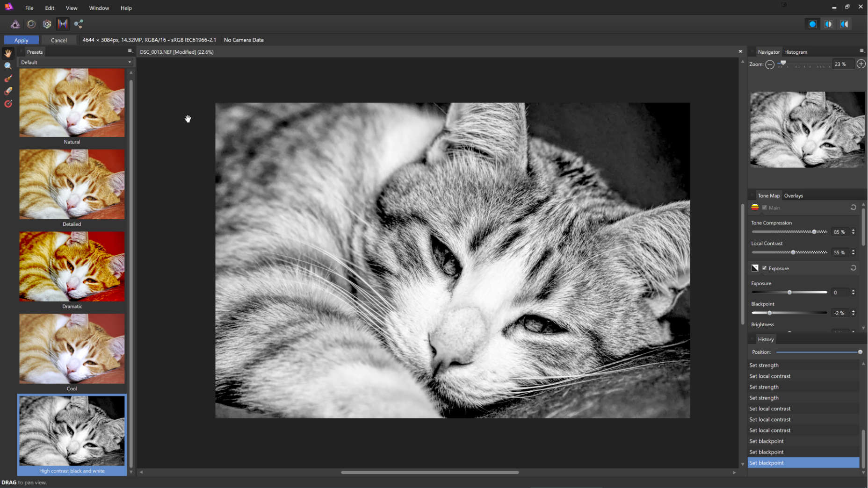Toggle the Exposure checkbox
The height and width of the screenshot is (488, 868).
[765, 268]
